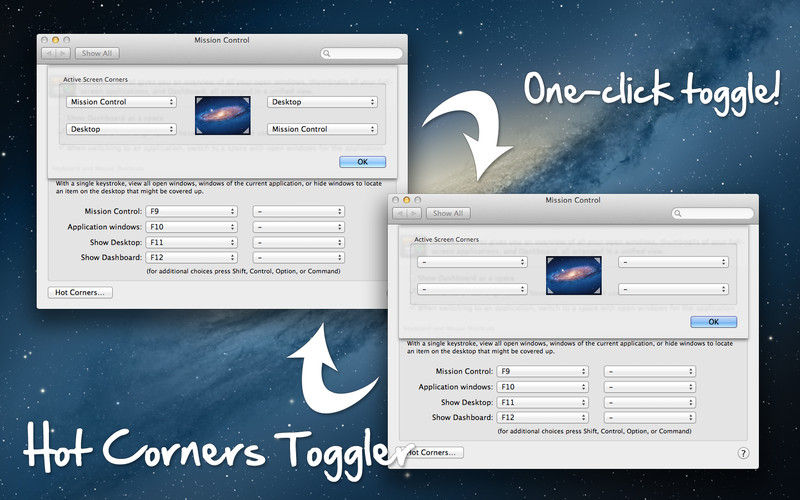This screenshot has width=800, height=500.
Task: Open Show Dashboard mouse dropdown in left window
Action: [x=298, y=258]
